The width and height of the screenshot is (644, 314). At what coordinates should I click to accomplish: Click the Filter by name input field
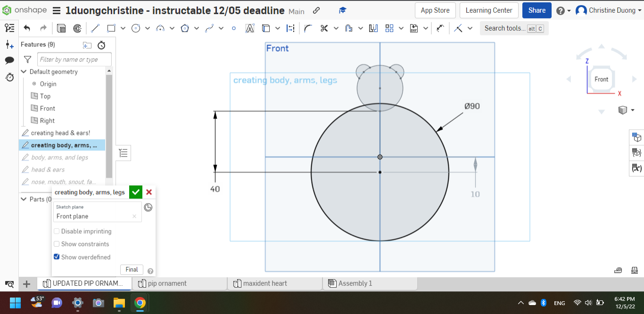74,59
